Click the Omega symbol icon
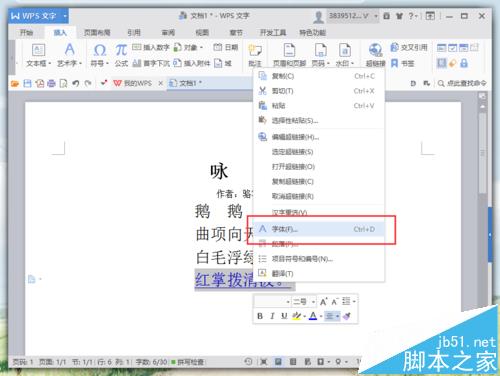The height and width of the screenshot is (376, 500). pyautogui.click(x=100, y=50)
